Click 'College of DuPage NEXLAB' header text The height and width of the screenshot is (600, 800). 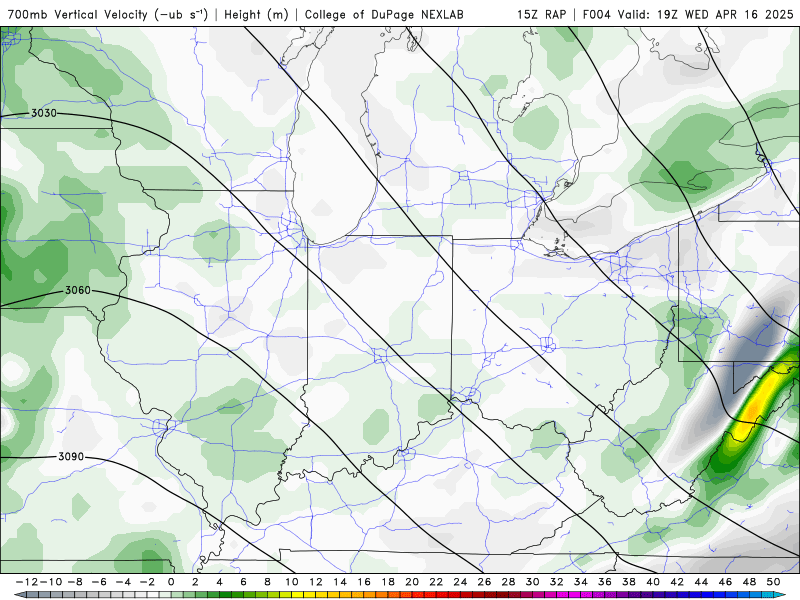click(384, 14)
